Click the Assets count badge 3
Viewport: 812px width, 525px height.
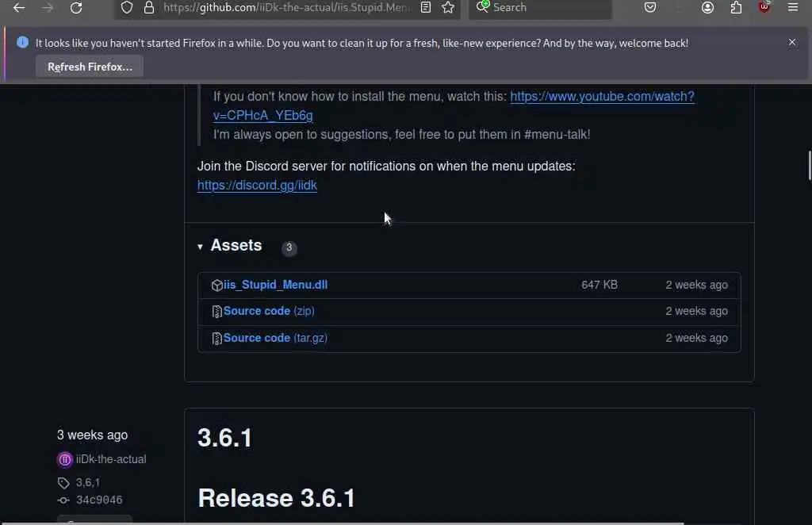click(289, 248)
